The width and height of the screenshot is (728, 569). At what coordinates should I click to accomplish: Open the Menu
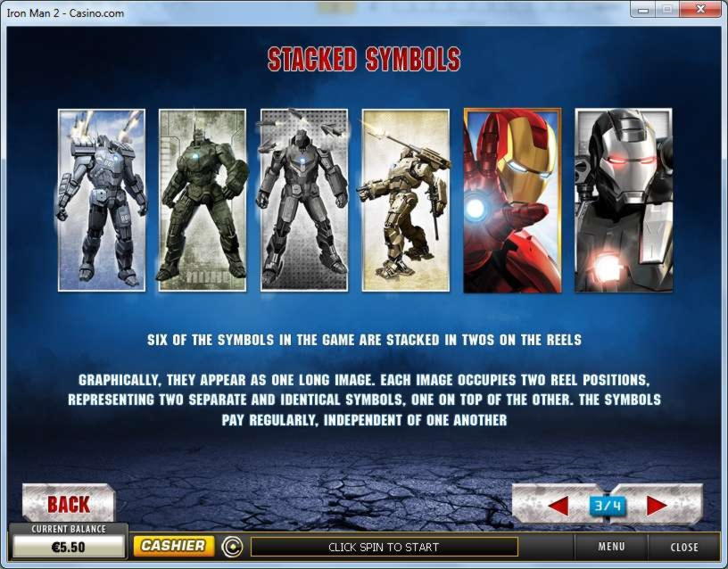click(x=611, y=547)
